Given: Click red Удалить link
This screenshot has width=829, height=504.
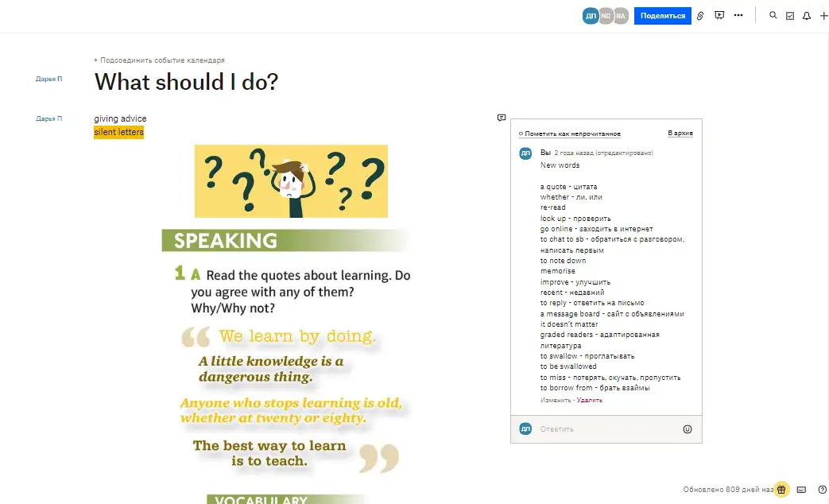Looking at the screenshot, I should click(590, 401).
